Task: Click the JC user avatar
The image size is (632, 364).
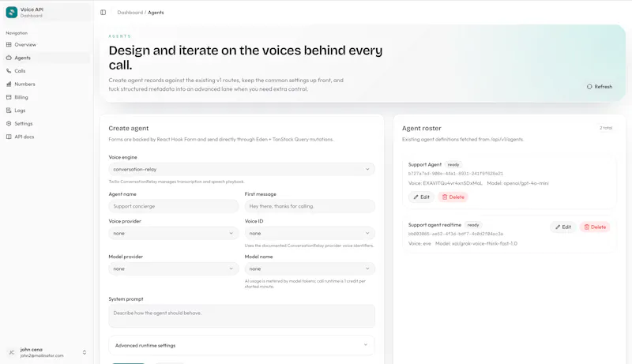Action: click(12, 352)
